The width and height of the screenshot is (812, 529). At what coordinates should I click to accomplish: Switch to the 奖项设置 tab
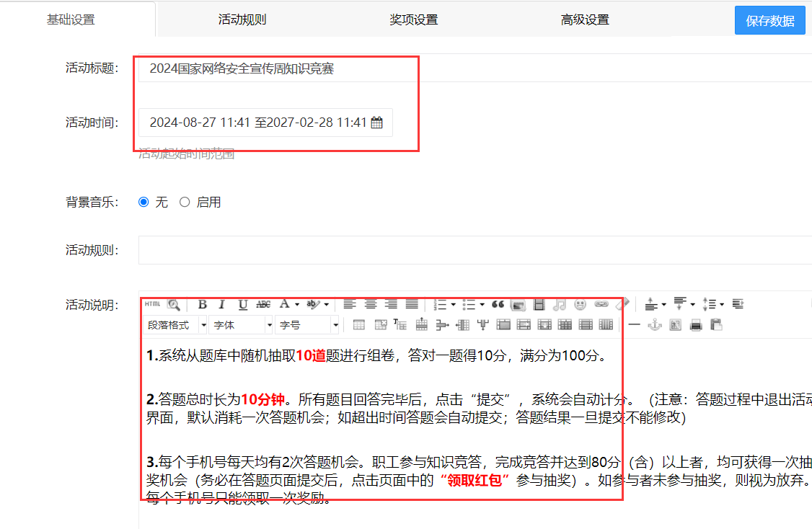tap(414, 19)
